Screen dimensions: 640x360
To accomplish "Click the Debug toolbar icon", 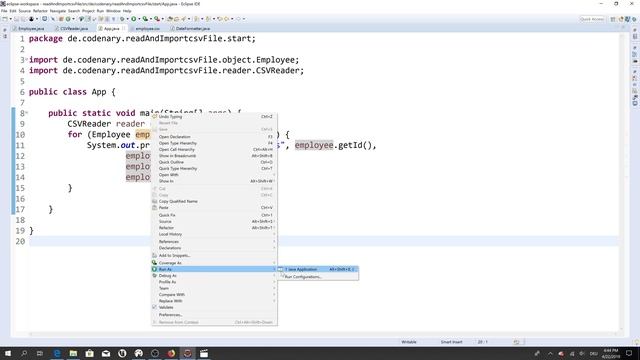I will click(122, 19).
